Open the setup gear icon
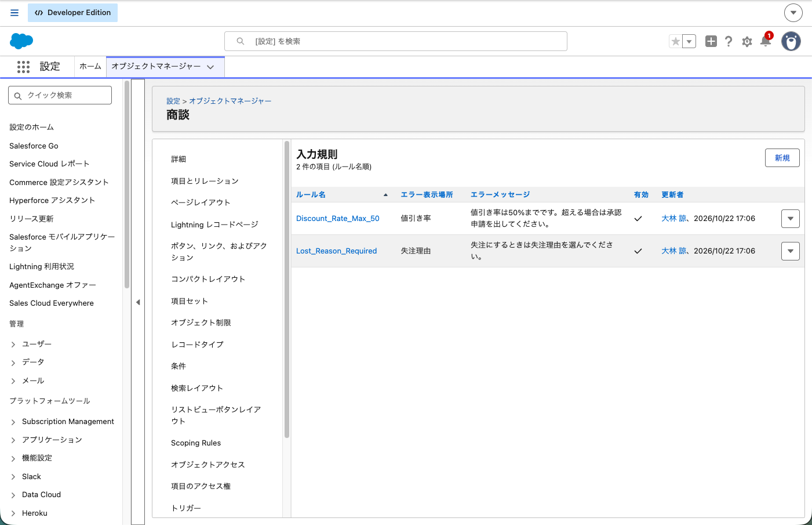The image size is (812, 525). coord(747,42)
